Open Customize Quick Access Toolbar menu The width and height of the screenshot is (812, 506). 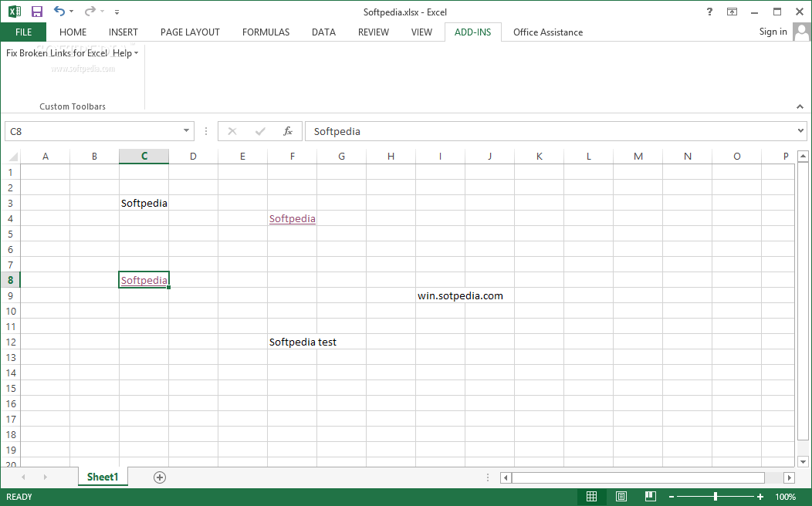[x=117, y=12]
